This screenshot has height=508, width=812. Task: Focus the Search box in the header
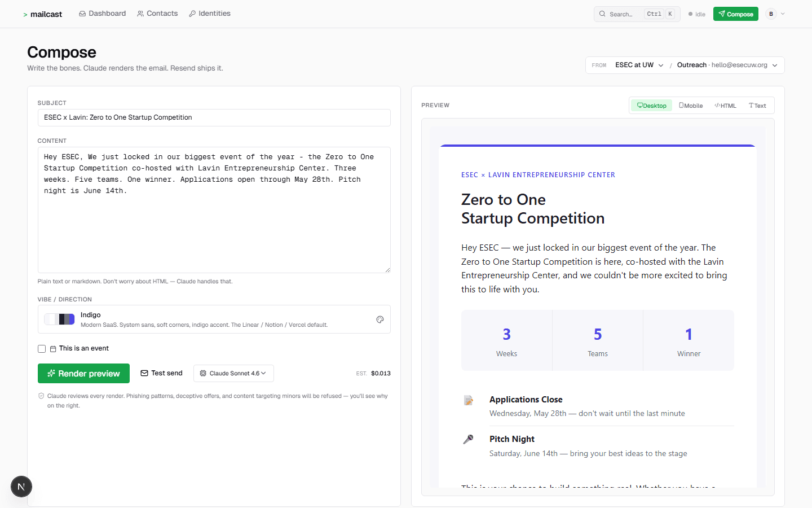(637, 14)
